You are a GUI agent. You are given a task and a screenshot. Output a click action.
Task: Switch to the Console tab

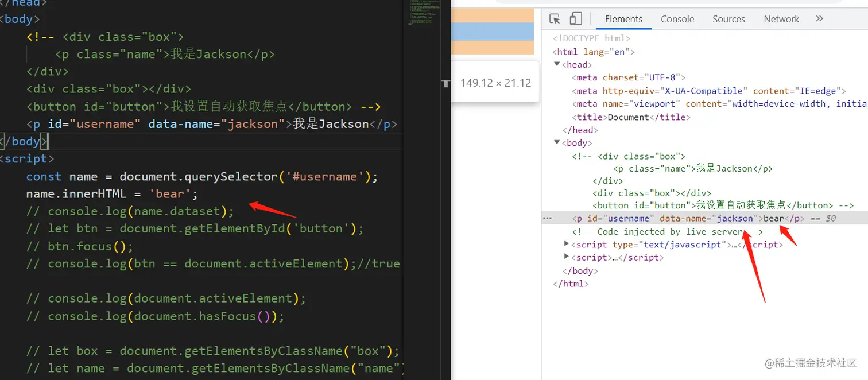pyautogui.click(x=677, y=19)
